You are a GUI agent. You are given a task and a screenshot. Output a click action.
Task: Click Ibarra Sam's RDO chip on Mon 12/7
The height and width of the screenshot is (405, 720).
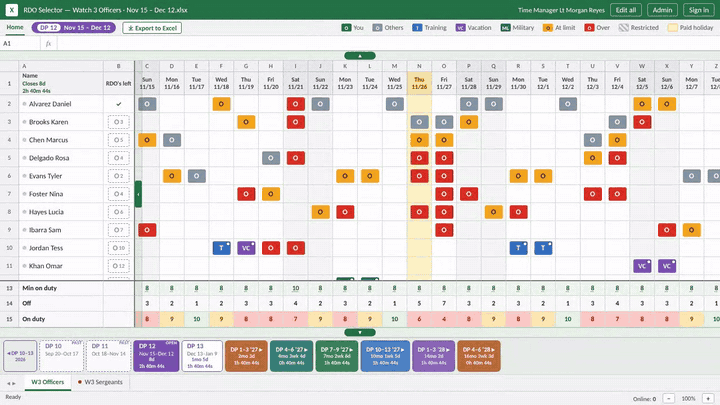692,230
